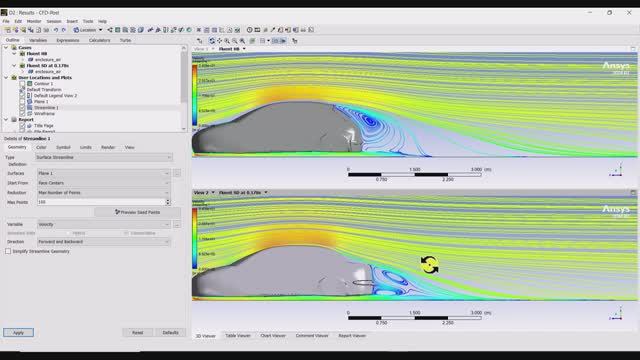
Task: Click the Undo toolbar icon
Action: coord(56,30)
